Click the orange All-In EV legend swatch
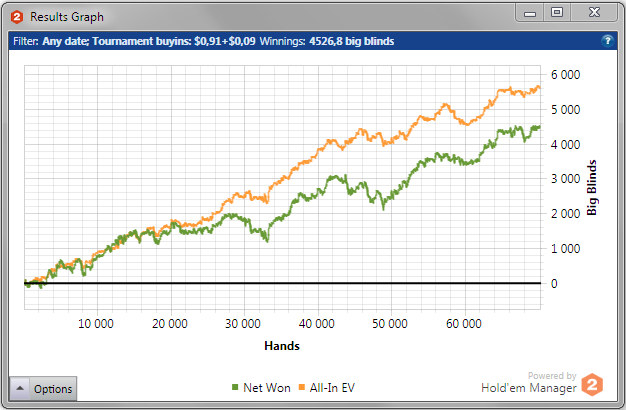This screenshot has width=626, height=410. point(302,387)
